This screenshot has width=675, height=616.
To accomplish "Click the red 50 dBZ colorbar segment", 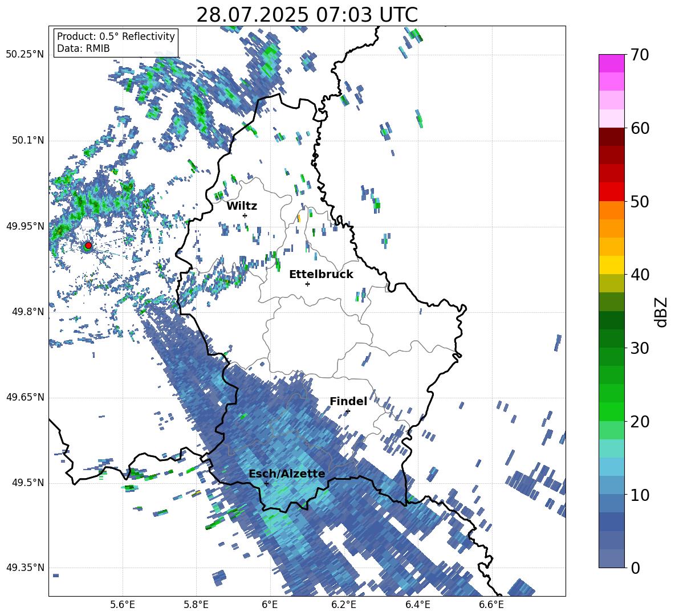I will coord(611,192).
